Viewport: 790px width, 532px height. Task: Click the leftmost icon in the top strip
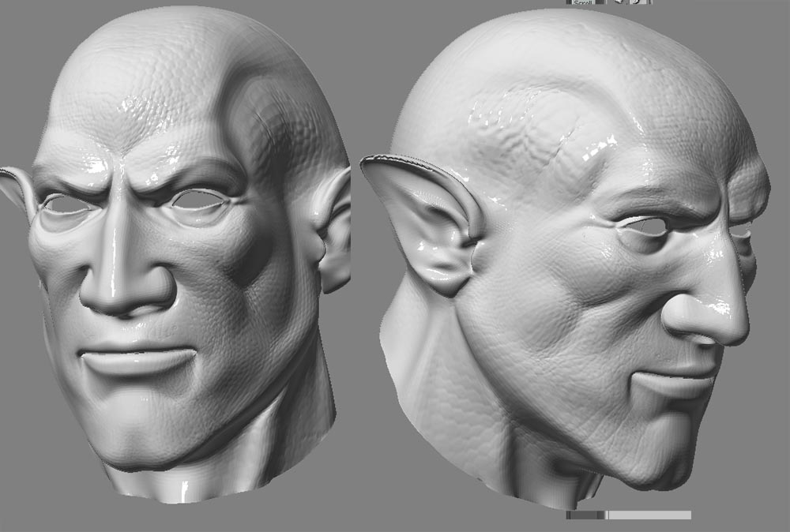tap(569, 3)
